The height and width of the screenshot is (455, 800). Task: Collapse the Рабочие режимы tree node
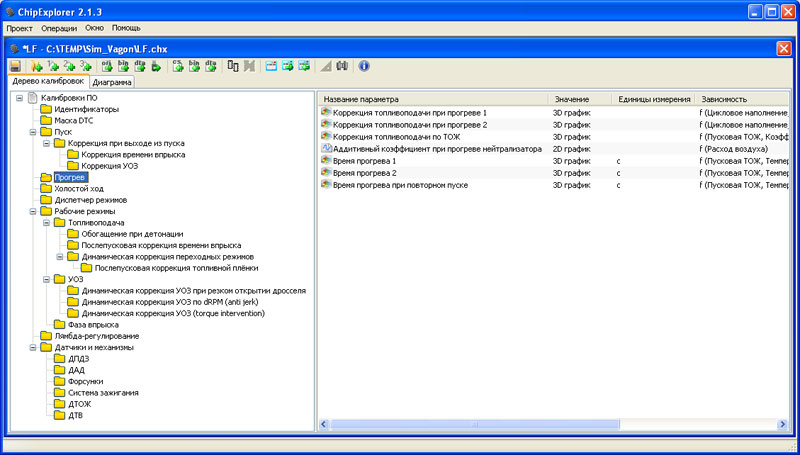click(33, 211)
